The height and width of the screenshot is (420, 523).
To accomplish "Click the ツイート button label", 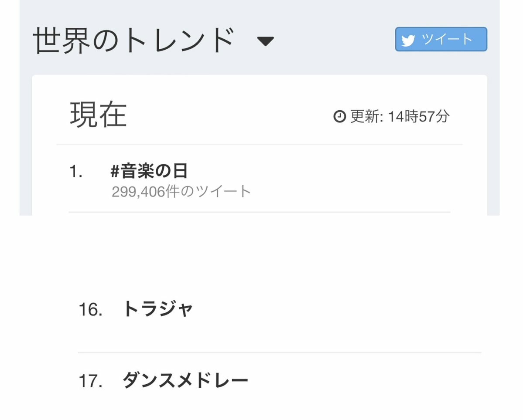I will pyautogui.click(x=447, y=39).
